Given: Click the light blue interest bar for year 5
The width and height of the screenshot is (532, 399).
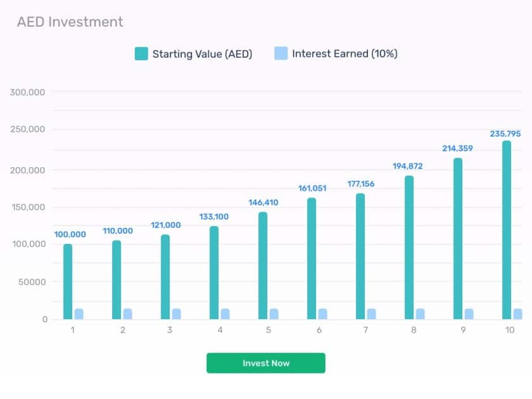Looking at the screenshot, I should (x=274, y=314).
